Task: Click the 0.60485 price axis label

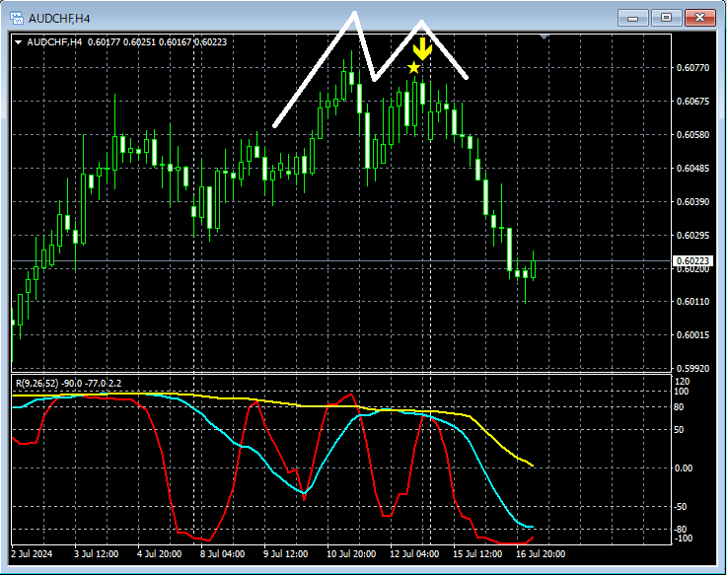Action: (692, 168)
